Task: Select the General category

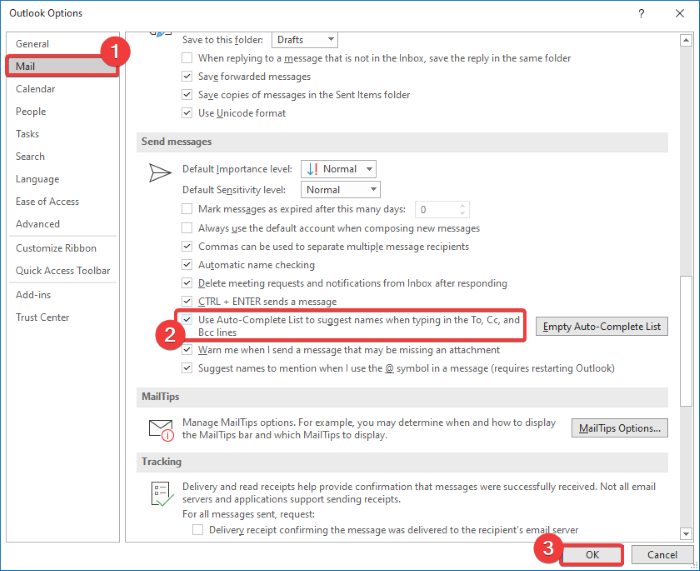Action: coord(62,44)
